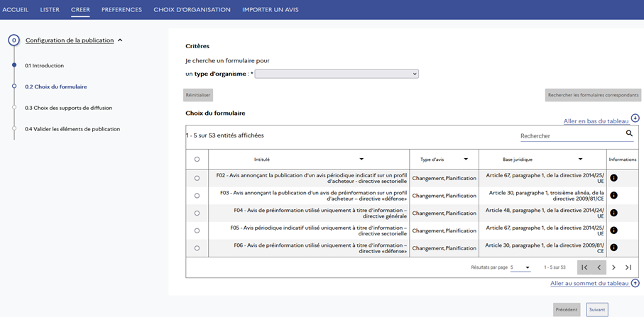Go to the first page of results

click(x=585, y=267)
